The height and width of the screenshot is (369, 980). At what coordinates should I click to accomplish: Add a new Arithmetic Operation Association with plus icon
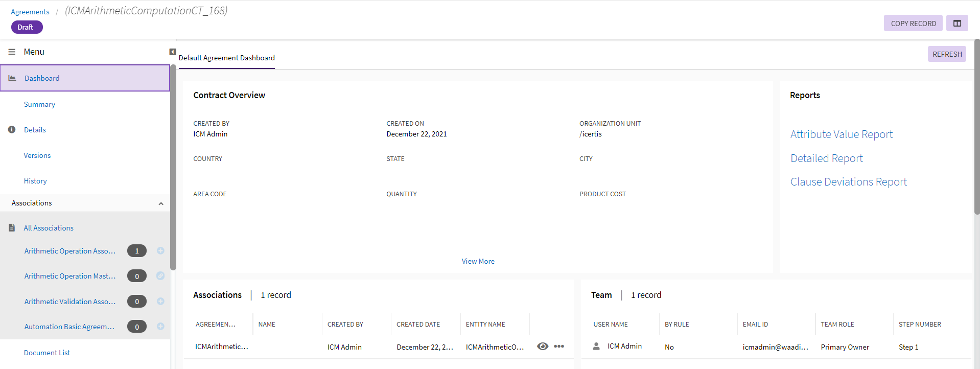coord(160,251)
